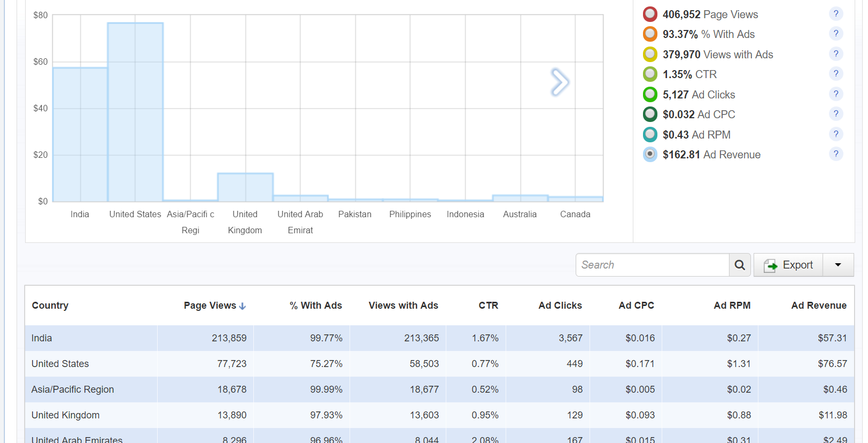Click the help icon next to CTR
This screenshot has height=443, width=868.
[x=836, y=74]
